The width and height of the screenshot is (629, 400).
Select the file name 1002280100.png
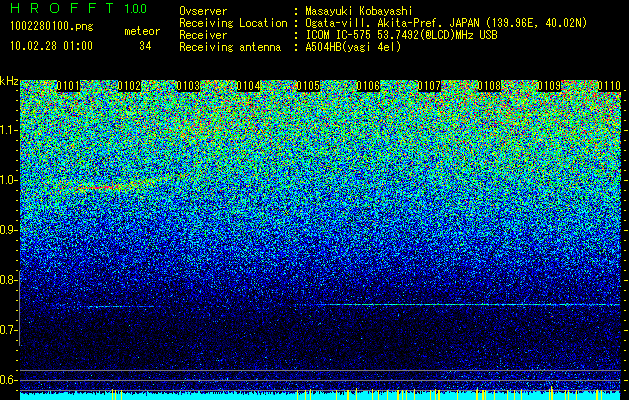pos(51,27)
